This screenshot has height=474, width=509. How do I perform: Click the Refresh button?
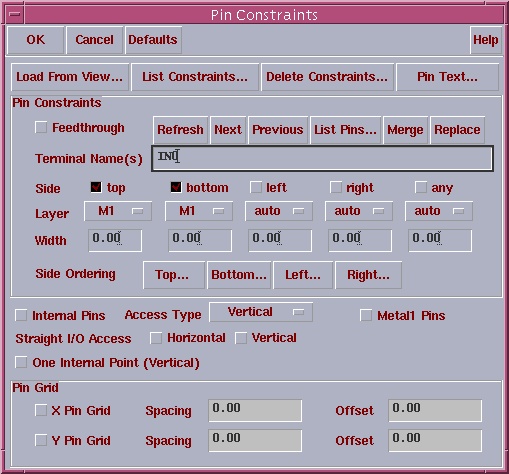point(180,130)
